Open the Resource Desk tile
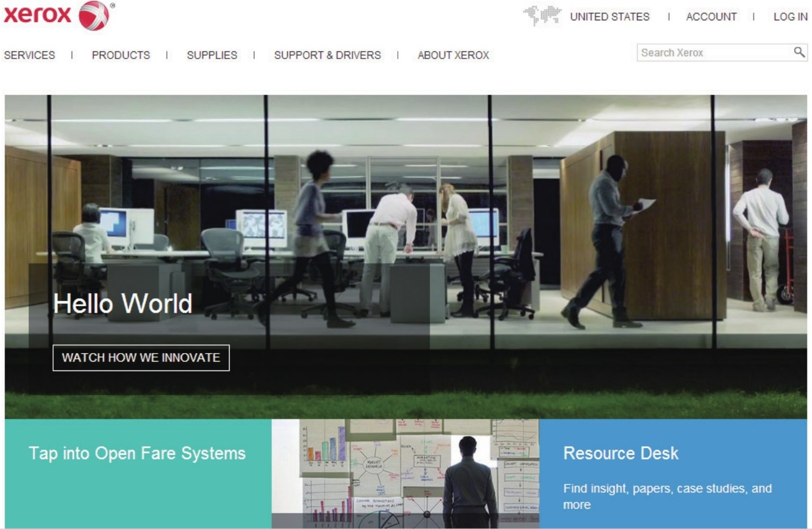Viewport: 812px width, 529px height. (673, 474)
